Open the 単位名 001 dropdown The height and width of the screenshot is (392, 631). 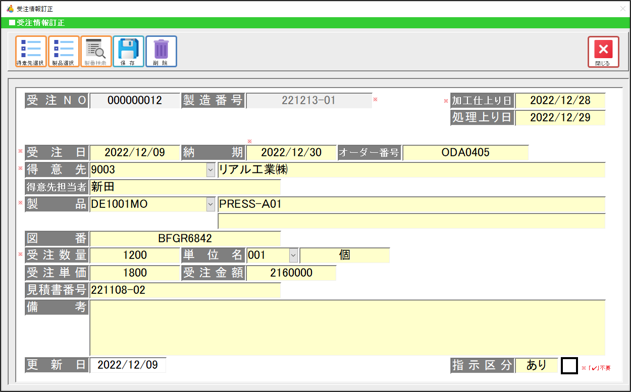293,255
